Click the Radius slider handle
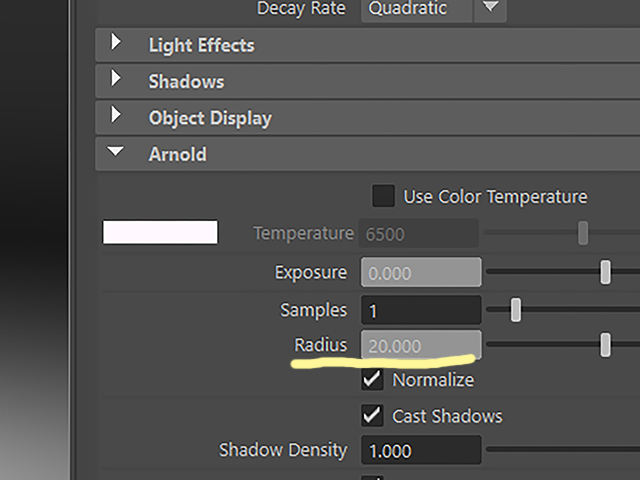The height and width of the screenshot is (480, 640). [605, 345]
